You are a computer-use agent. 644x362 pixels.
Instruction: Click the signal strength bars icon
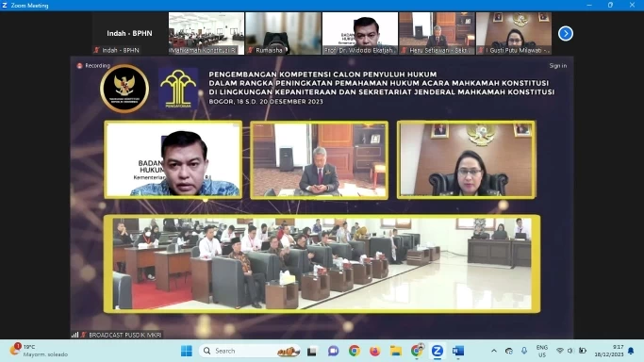click(74, 335)
